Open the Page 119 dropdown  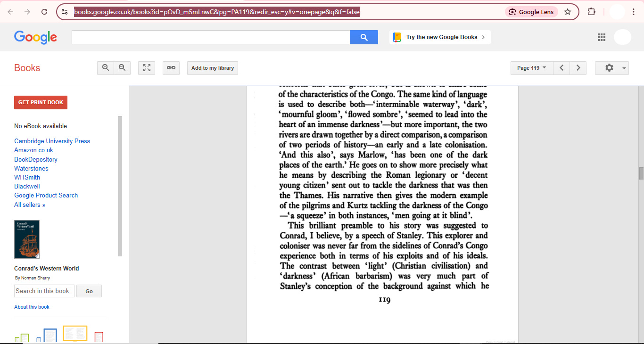[x=532, y=68]
